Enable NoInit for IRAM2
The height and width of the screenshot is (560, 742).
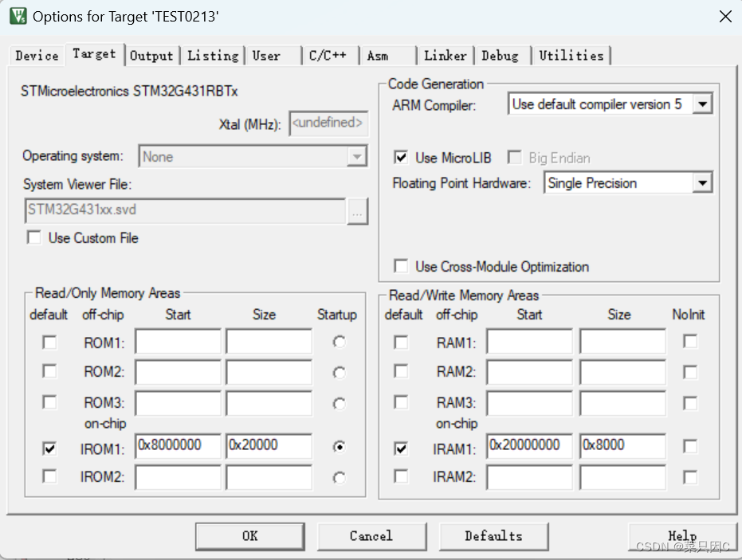click(690, 477)
